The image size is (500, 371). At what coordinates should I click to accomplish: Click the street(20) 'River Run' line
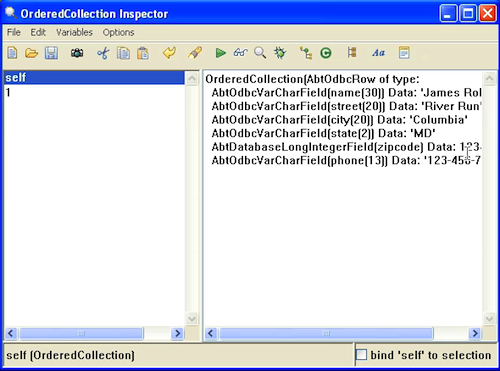pyautogui.click(x=346, y=106)
